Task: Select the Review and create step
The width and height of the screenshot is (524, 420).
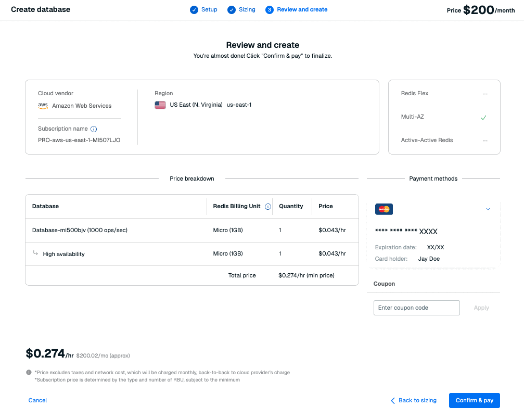Action: tap(297, 9)
